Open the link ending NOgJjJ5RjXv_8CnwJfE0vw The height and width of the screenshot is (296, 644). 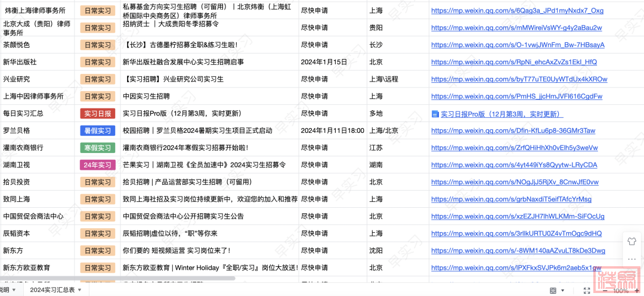coord(515,182)
